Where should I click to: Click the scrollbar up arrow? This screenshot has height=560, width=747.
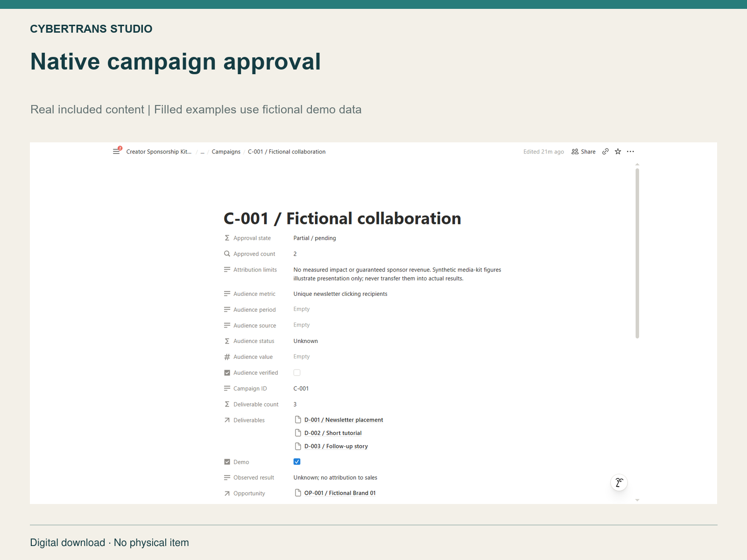pos(637,165)
